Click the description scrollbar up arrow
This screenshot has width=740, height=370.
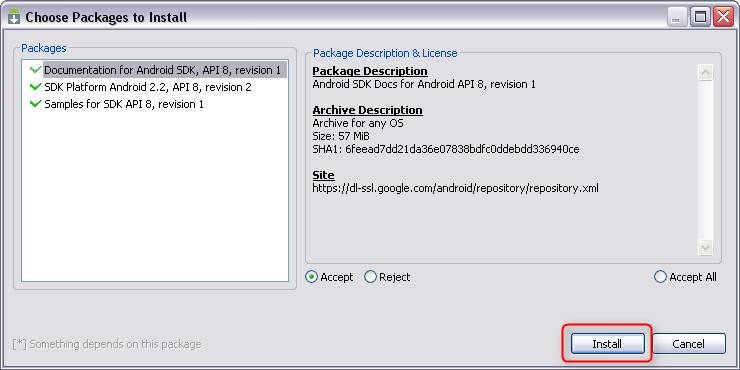[x=706, y=73]
